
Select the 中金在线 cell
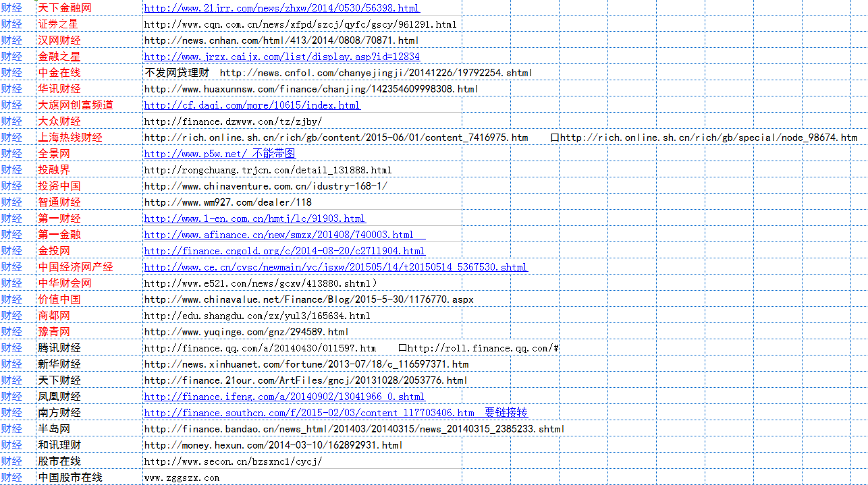tap(89, 73)
